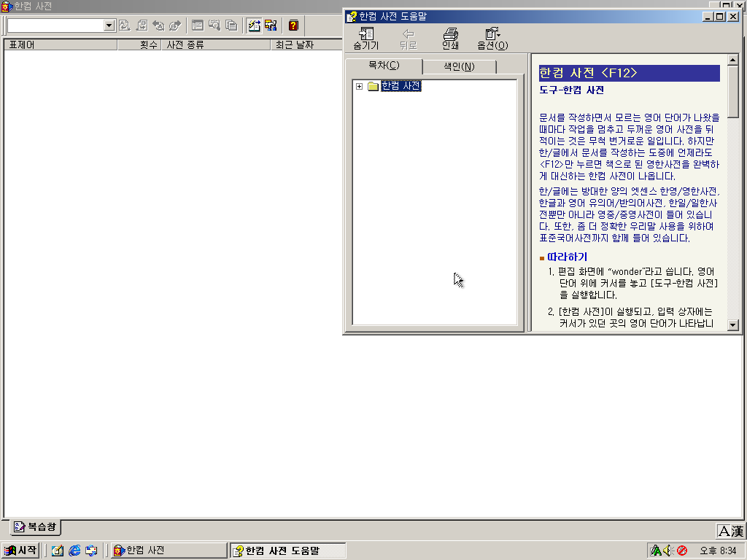This screenshot has height=560, width=747.
Task: Click the first grayed dictionary-switch toolbar icon
Action: click(124, 26)
